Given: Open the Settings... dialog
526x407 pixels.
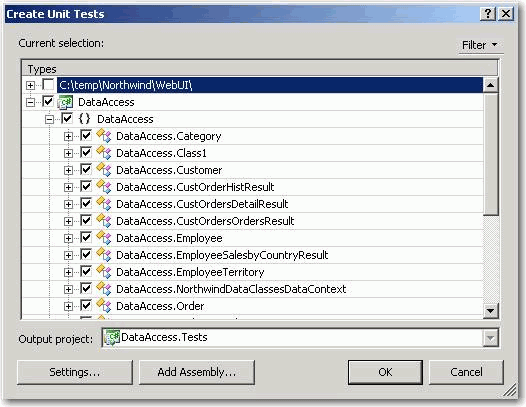Looking at the screenshot, I should tap(74, 372).
